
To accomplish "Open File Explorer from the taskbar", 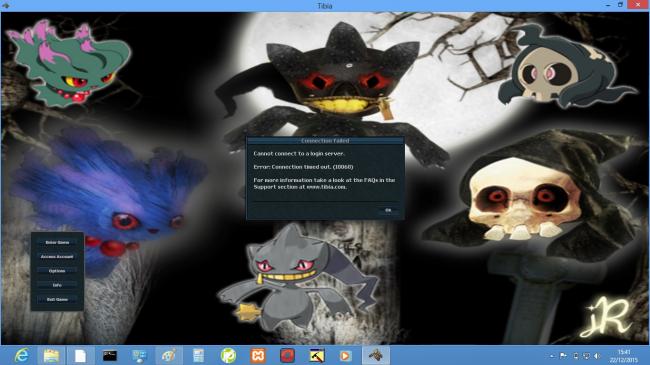I will [51, 355].
